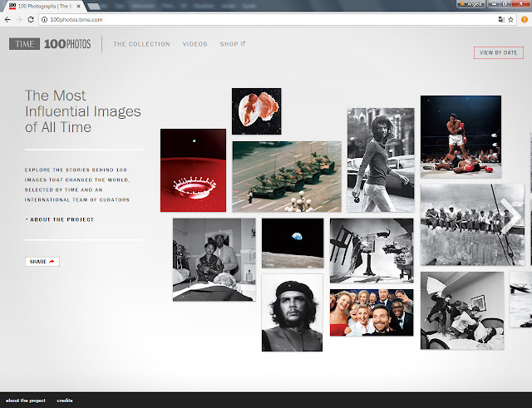Open ABOUT THE PROJECT link

pos(59,219)
